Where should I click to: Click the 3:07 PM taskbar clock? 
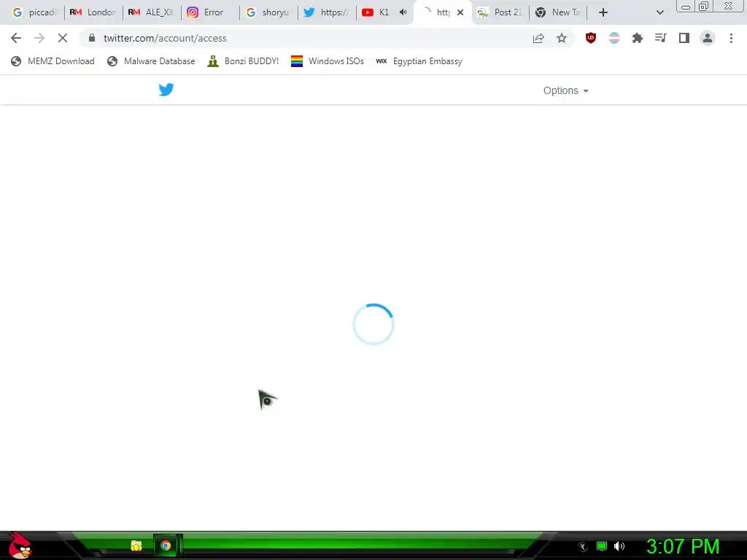tap(683, 546)
